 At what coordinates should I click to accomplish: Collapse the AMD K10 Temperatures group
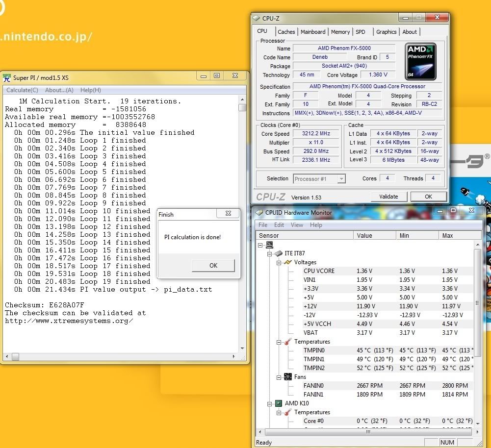click(x=279, y=413)
